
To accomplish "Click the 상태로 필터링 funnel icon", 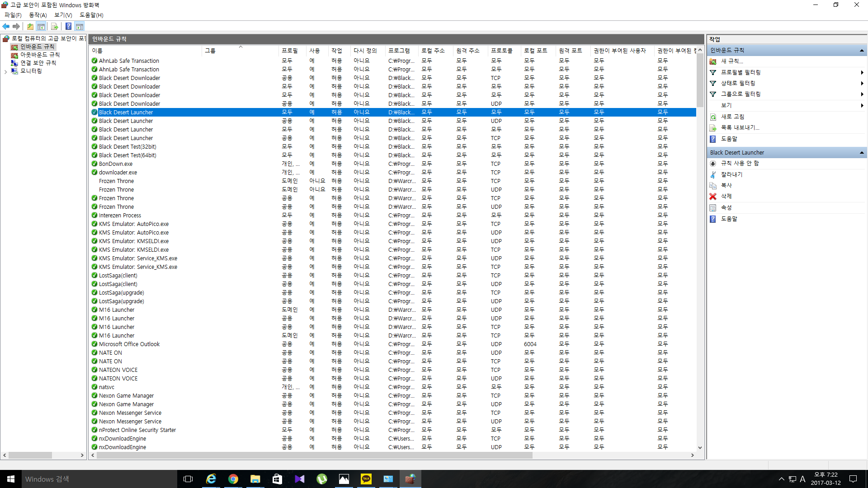I will (713, 83).
